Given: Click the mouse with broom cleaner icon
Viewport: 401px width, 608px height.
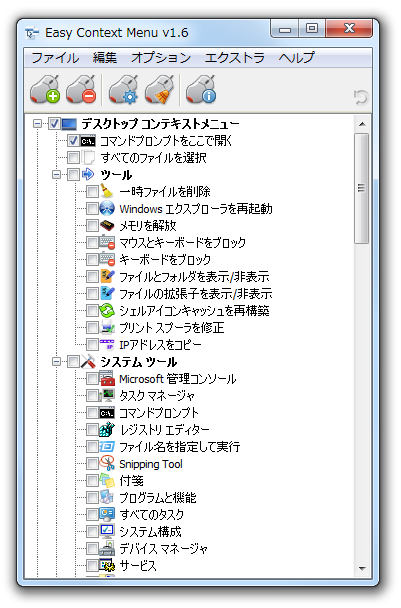Looking at the screenshot, I should pyautogui.click(x=159, y=90).
